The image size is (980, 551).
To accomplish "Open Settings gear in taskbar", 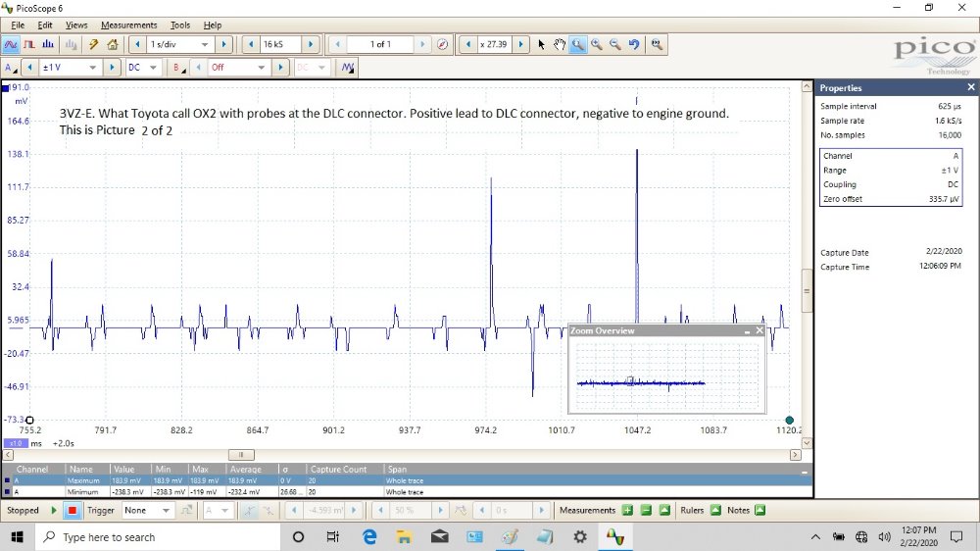I will tap(580, 537).
